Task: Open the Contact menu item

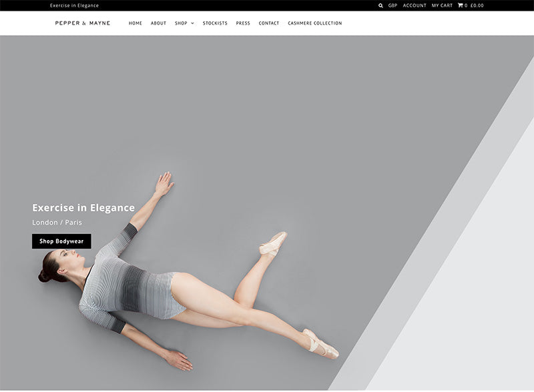Action: tap(269, 23)
